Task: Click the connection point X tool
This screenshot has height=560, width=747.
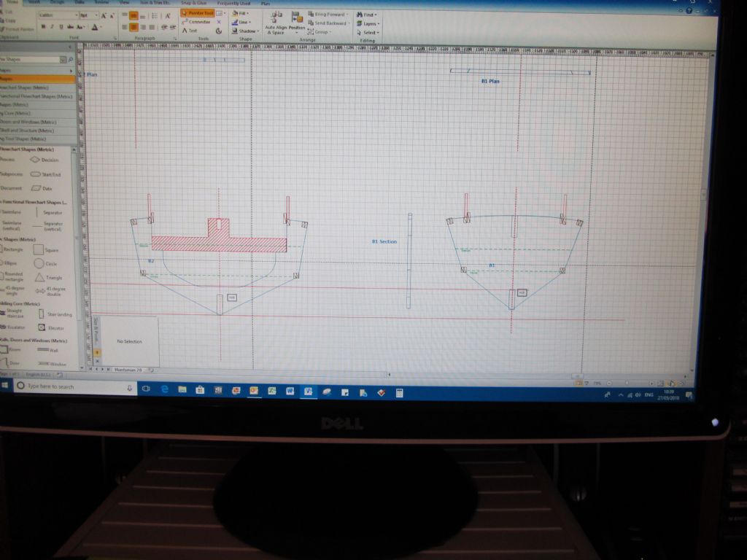Action: coord(219,22)
